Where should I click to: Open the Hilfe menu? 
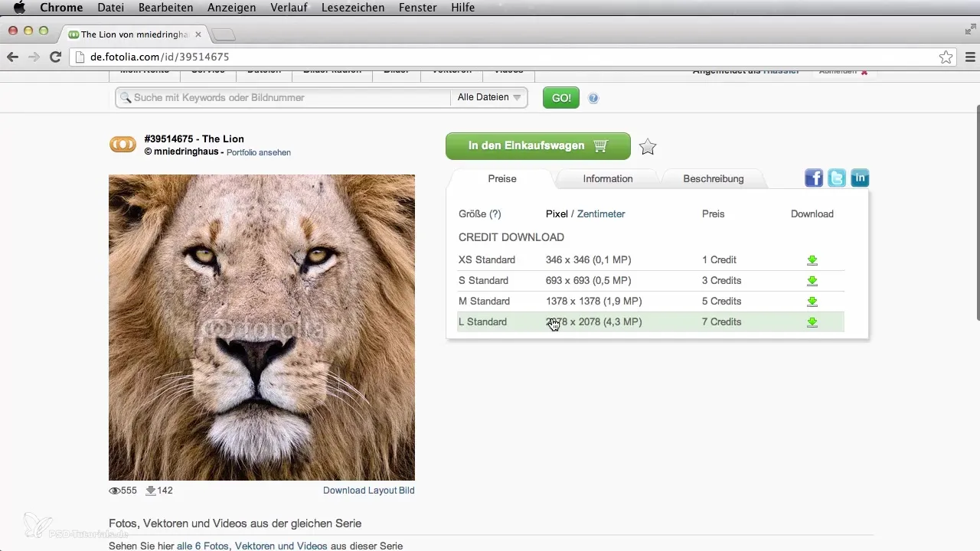462,8
